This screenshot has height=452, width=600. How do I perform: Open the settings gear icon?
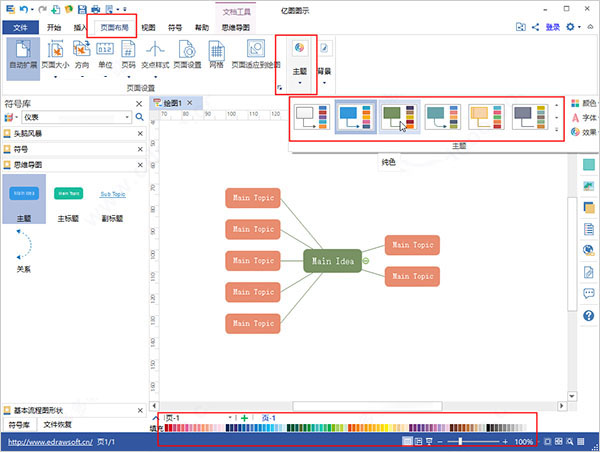tap(571, 27)
